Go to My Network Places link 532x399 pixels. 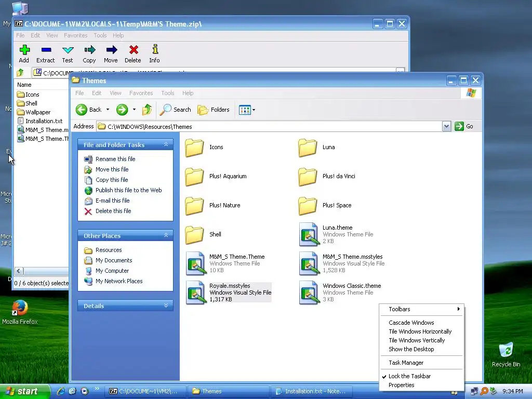[119, 281]
